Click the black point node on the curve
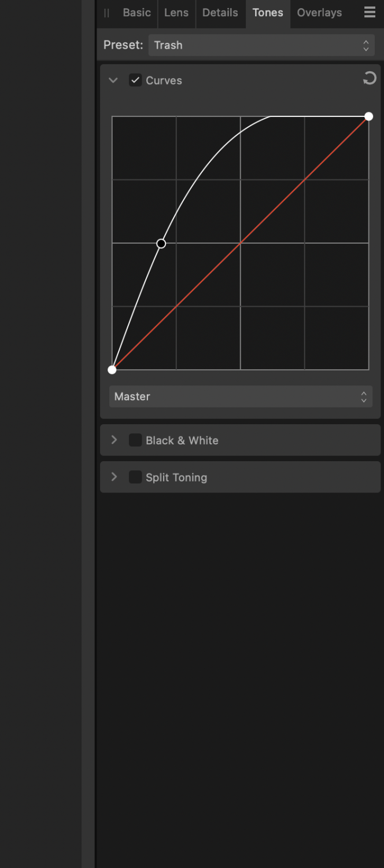Viewport: 384px width, 868px height. (112, 369)
